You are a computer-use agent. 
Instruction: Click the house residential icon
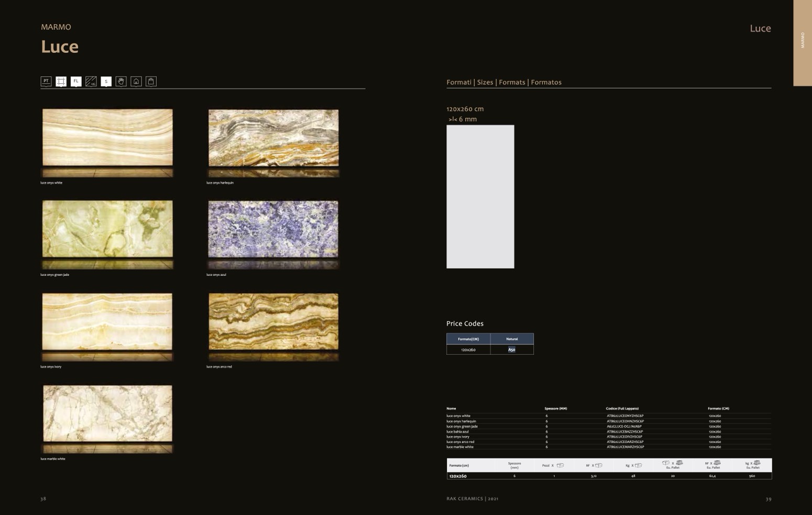coord(136,81)
